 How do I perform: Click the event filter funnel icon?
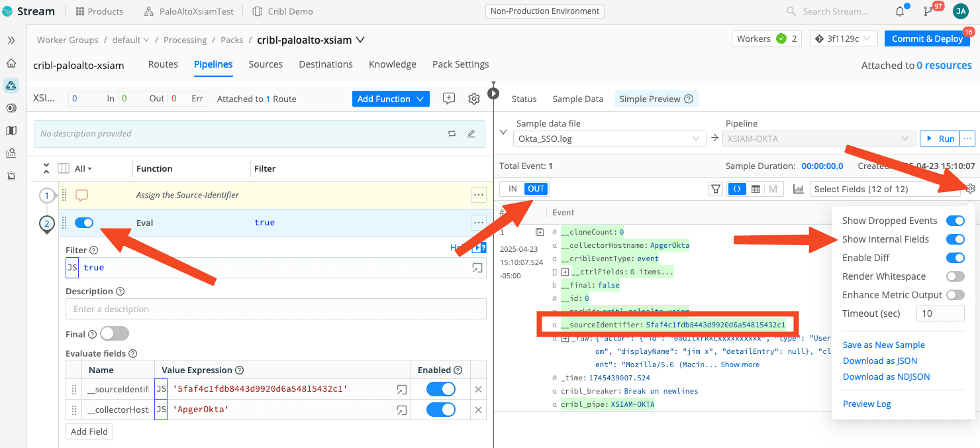tap(715, 189)
